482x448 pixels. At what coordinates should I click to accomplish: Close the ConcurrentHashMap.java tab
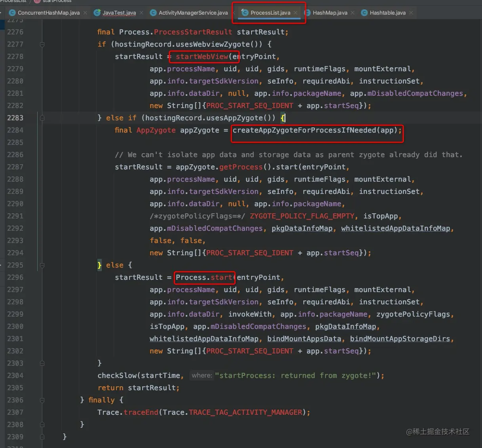[x=85, y=13]
